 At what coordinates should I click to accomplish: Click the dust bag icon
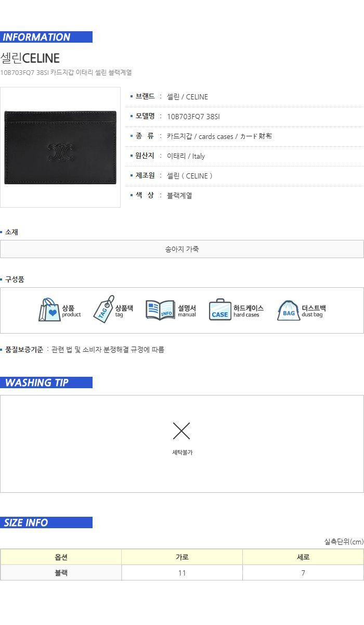coord(289,311)
